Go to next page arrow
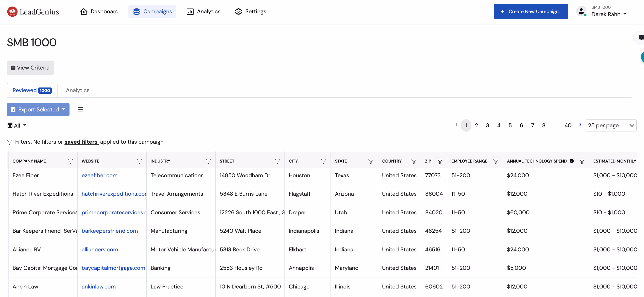This screenshot has width=644, height=297. pos(580,125)
